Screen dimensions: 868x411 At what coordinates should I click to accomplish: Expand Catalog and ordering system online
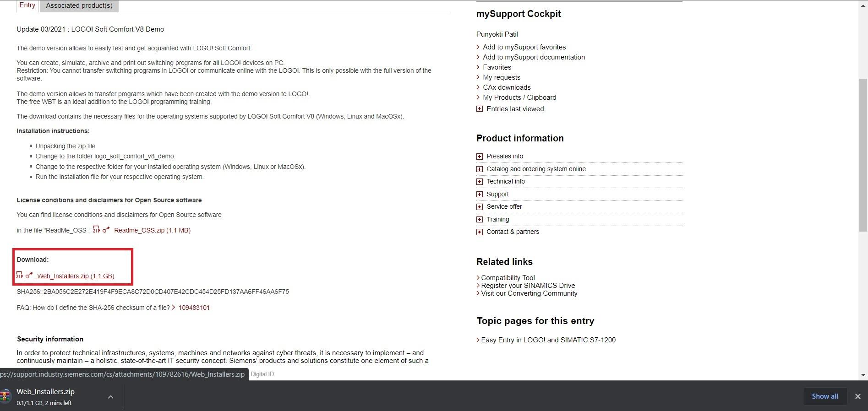coord(480,169)
